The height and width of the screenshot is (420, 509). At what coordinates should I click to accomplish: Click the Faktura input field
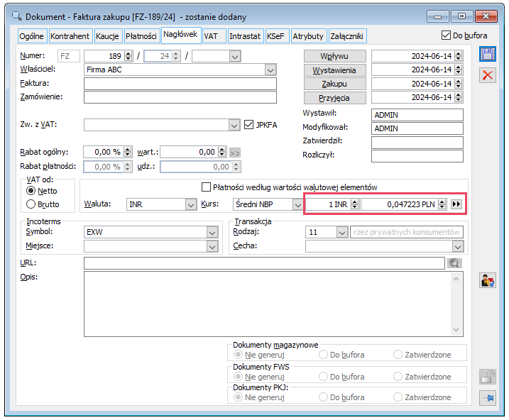(x=180, y=84)
